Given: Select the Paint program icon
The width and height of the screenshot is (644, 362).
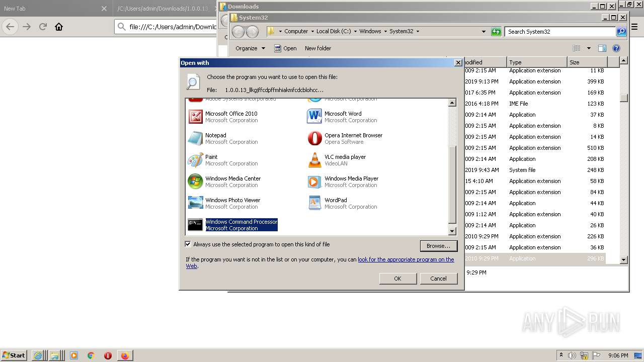Looking at the screenshot, I should 195,160.
